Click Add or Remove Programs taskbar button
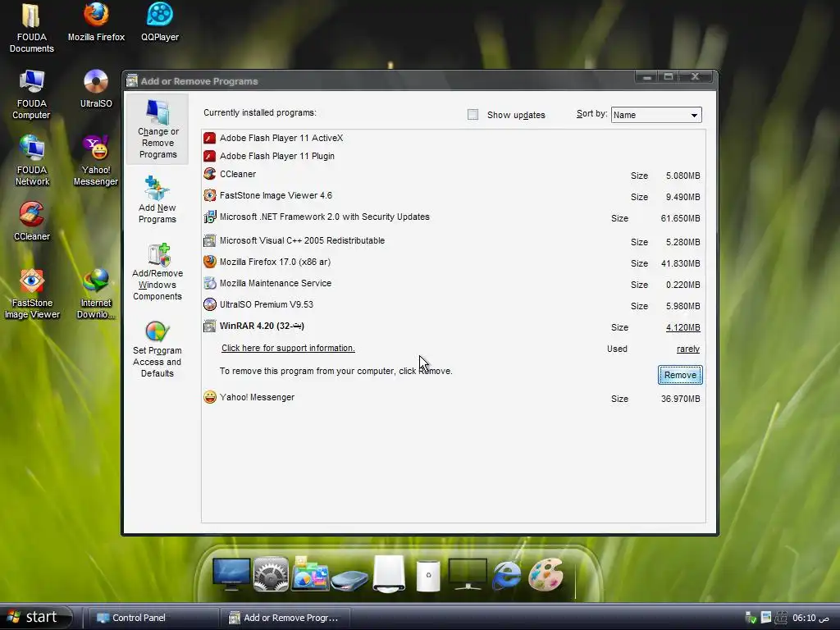 coord(285,618)
